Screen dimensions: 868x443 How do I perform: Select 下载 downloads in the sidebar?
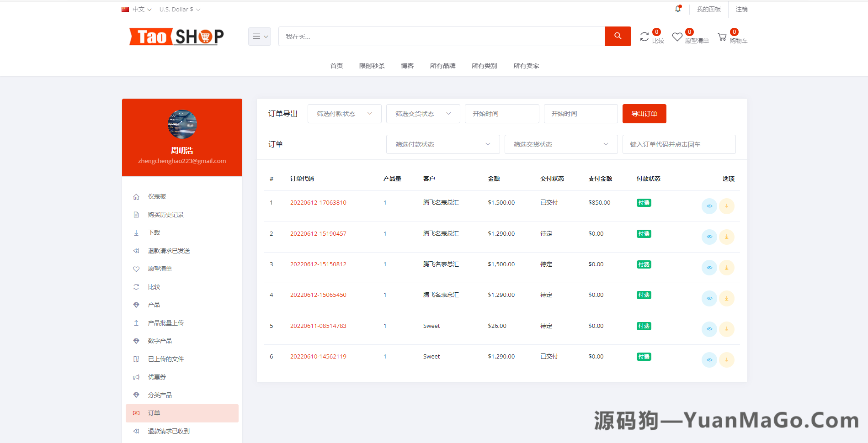tap(154, 232)
